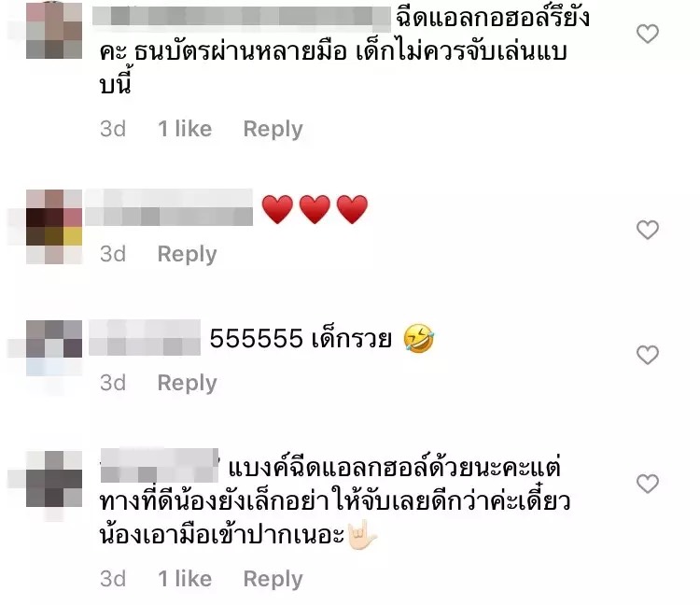Tap heart on last comment with hand emoji

click(648, 484)
